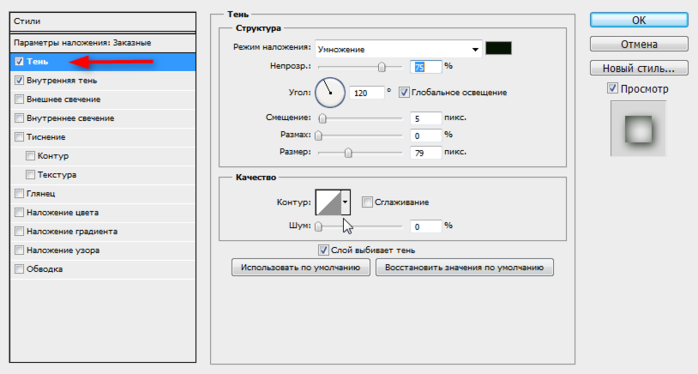Click the Размах slider handle
Screen dimensions: 698x374
tap(318, 135)
